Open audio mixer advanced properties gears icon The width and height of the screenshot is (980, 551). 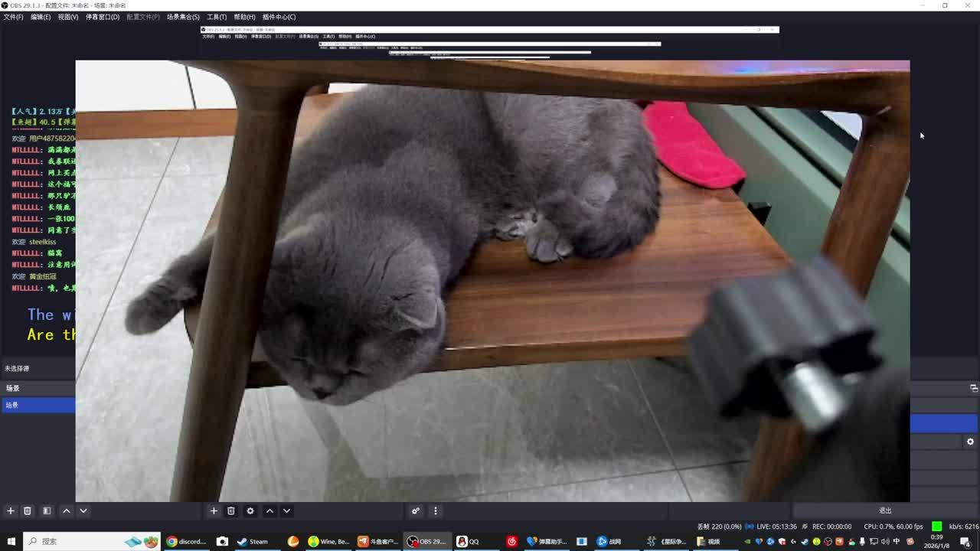[416, 510]
